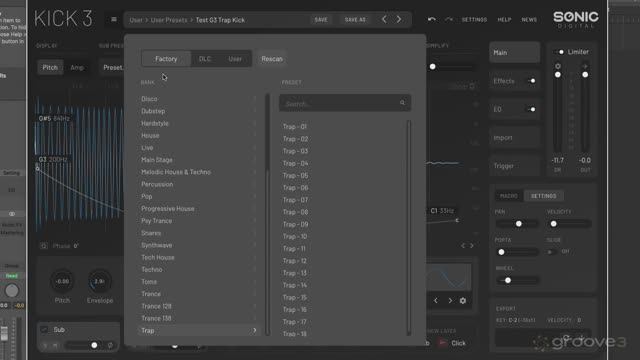Click the Read automation button in host
This screenshot has width=640, height=360.
click(x=11, y=276)
